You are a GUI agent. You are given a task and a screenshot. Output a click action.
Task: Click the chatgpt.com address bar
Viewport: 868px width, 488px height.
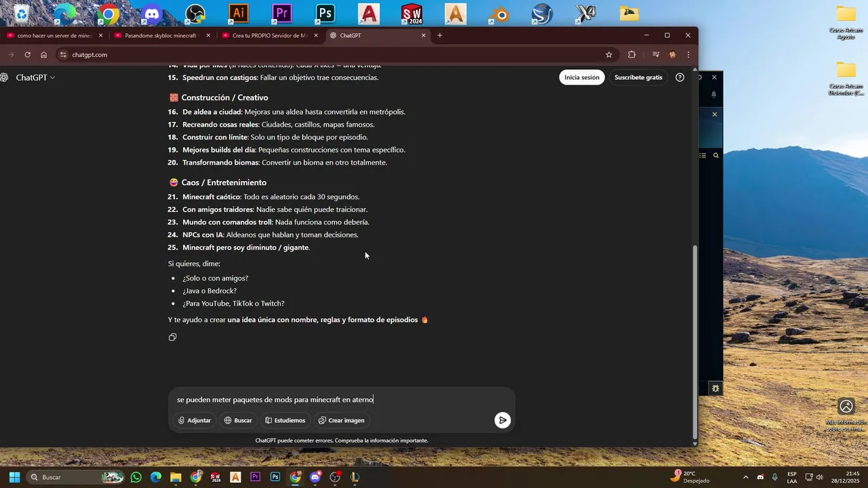point(334,55)
